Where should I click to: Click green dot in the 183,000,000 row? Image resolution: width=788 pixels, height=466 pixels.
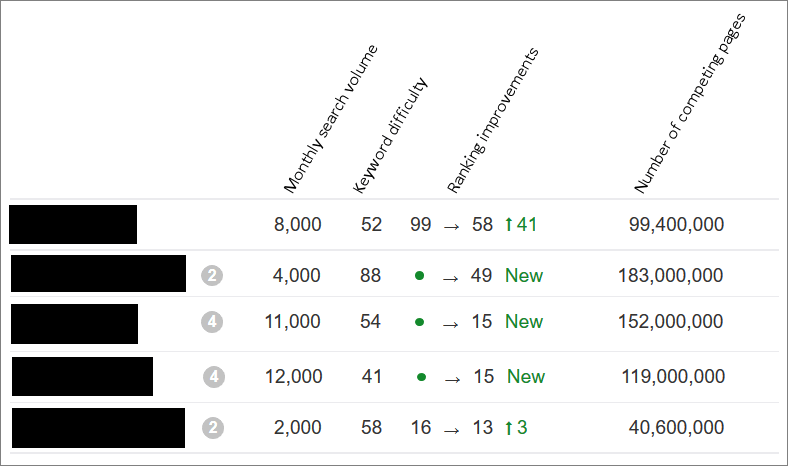click(420, 275)
